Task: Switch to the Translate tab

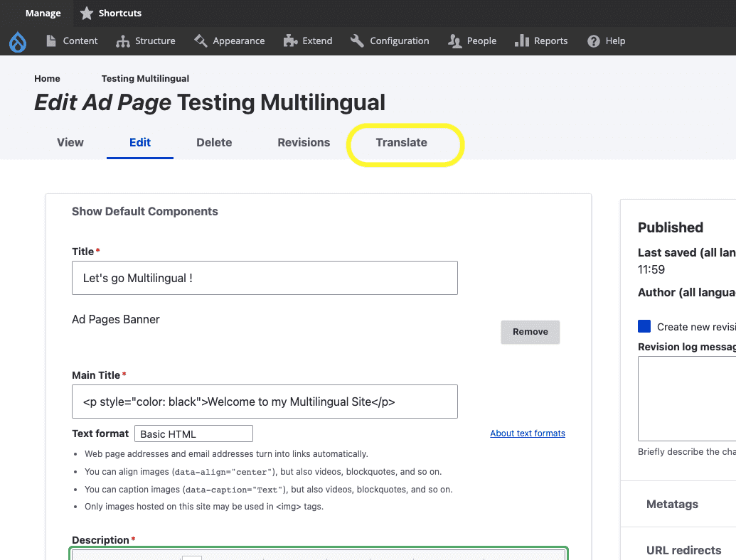Action: [x=402, y=143]
